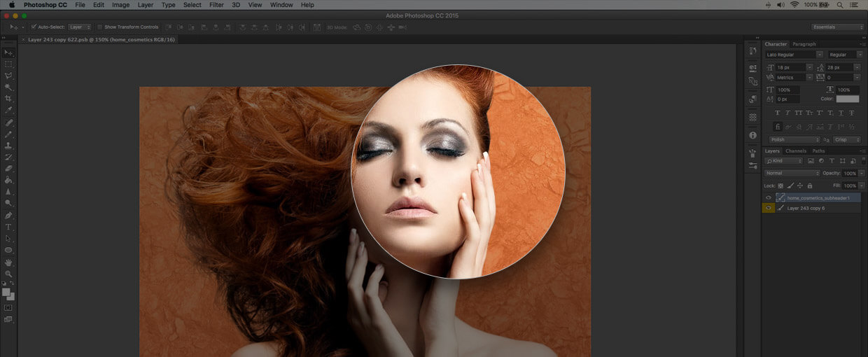Open the Filter menu

tap(216, 5)
